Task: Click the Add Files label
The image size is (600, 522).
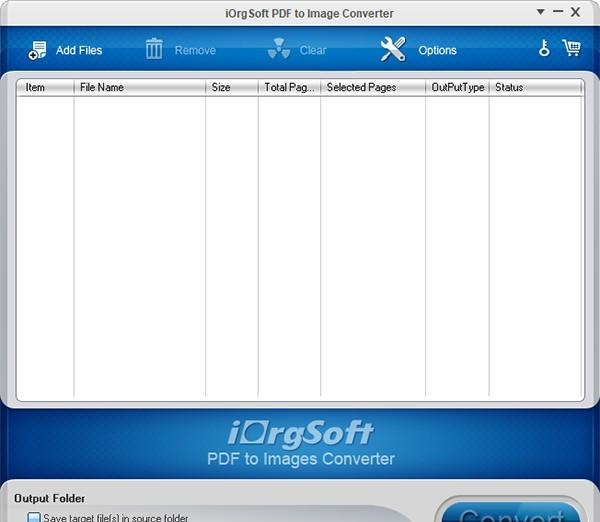Action: (x=79, y=51)
